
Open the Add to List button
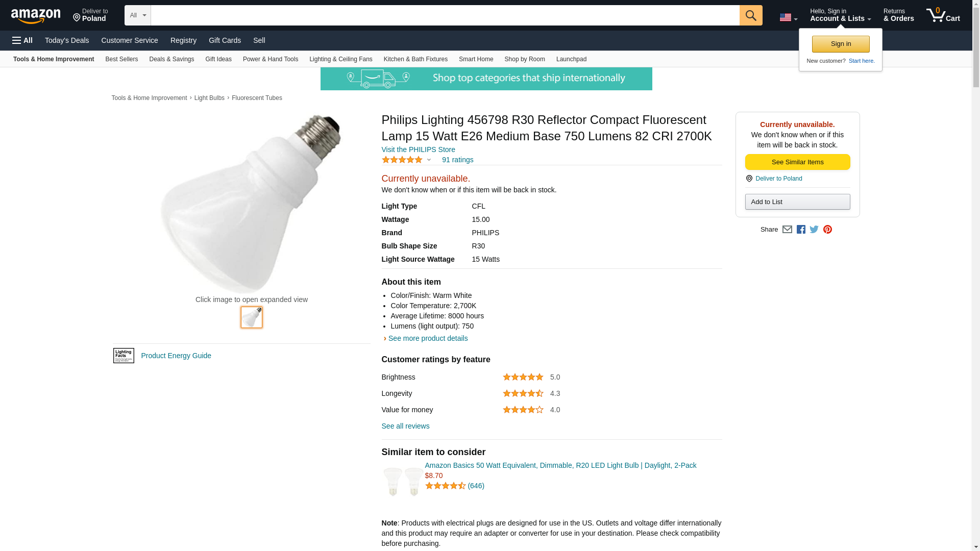point(797,202)
